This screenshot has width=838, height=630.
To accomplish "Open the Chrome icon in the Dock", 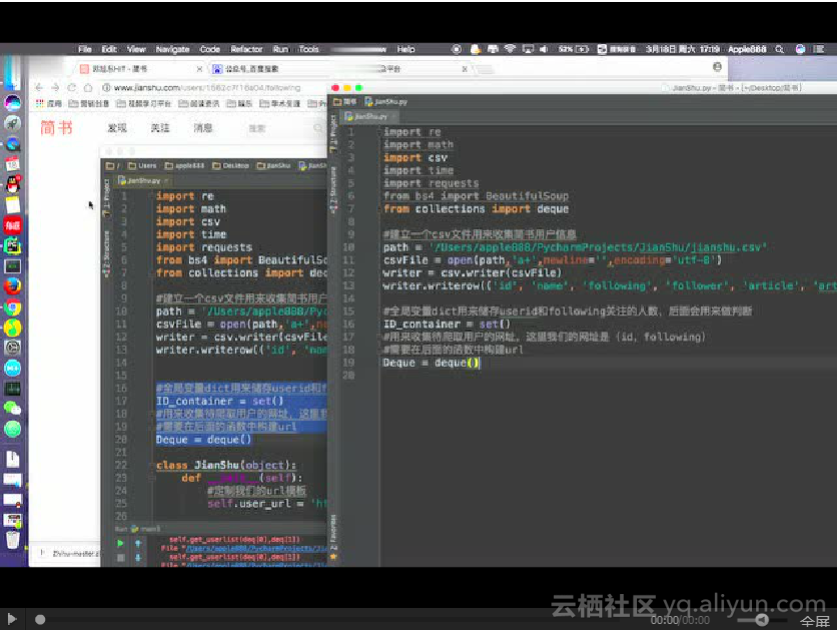I will tap(12, 307).
